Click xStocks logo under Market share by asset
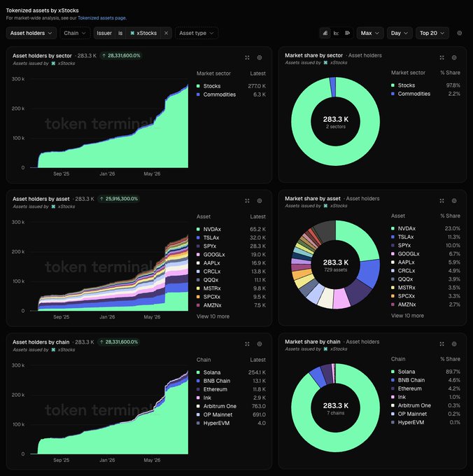Viewport: 473px width, 476px height. pos(325,206)
